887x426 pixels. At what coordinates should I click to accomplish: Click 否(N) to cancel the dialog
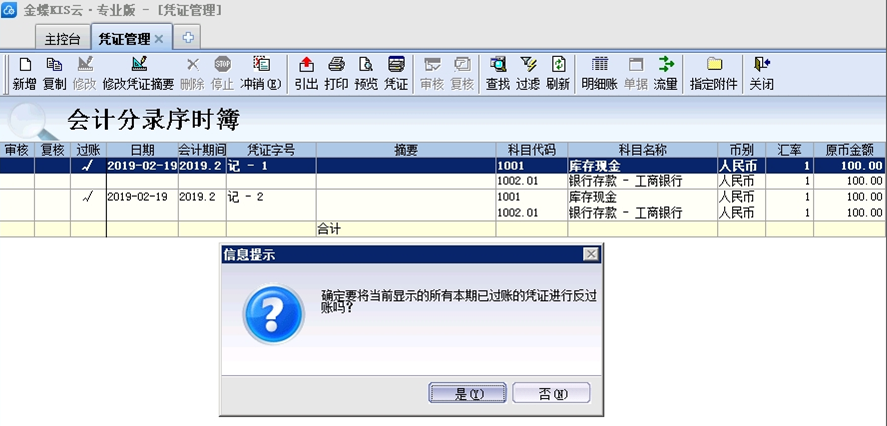click(x=551, y=393)
